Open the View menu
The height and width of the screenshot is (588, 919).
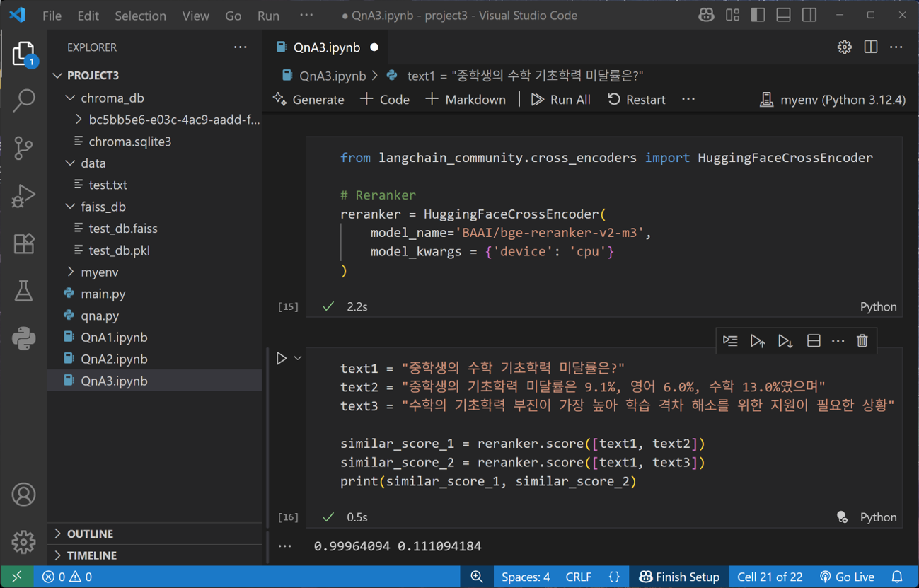(x=195, y=15)
